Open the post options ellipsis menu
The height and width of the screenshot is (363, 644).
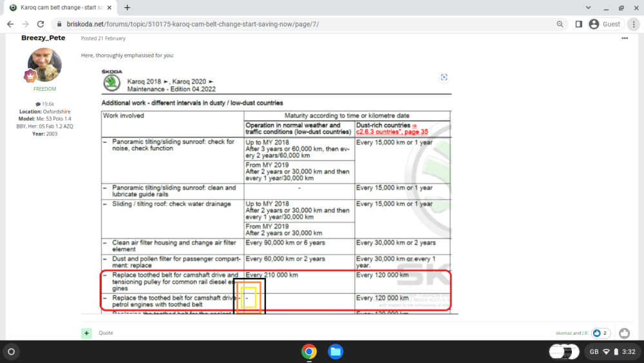(x=625, y=38)
